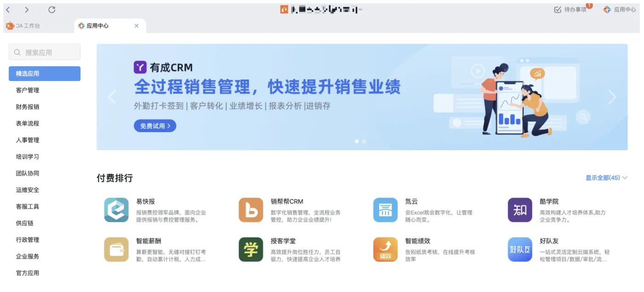
Task: Click the 待办事项 checkbox icon
Action: pos(558,10)
